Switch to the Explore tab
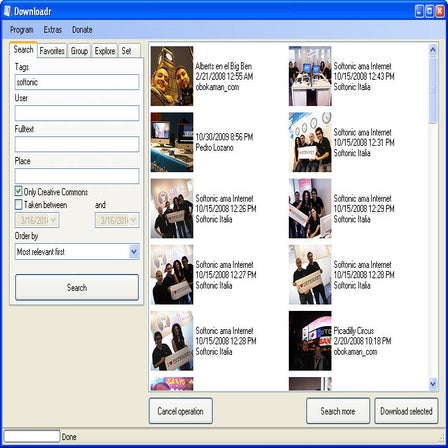Viewport: 448px width, 448px height. (x=105, y=51)
